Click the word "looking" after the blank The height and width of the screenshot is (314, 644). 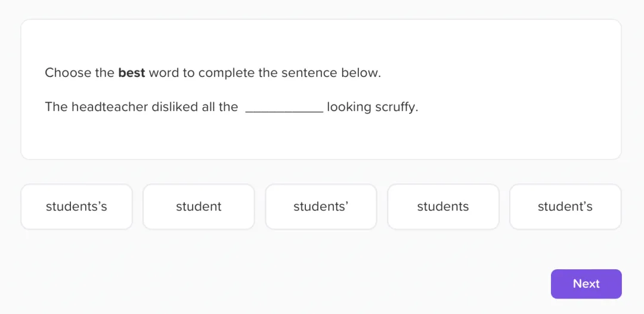tap(349, 107)
